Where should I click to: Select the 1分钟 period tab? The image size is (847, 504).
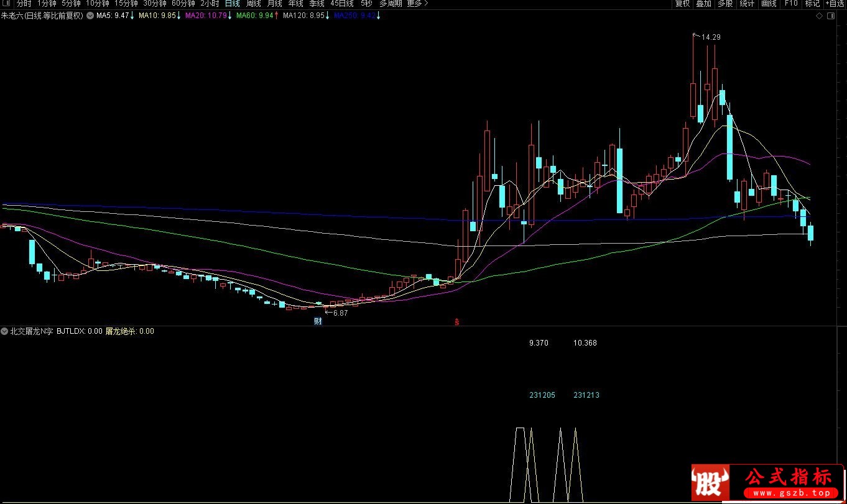(47, 4)
